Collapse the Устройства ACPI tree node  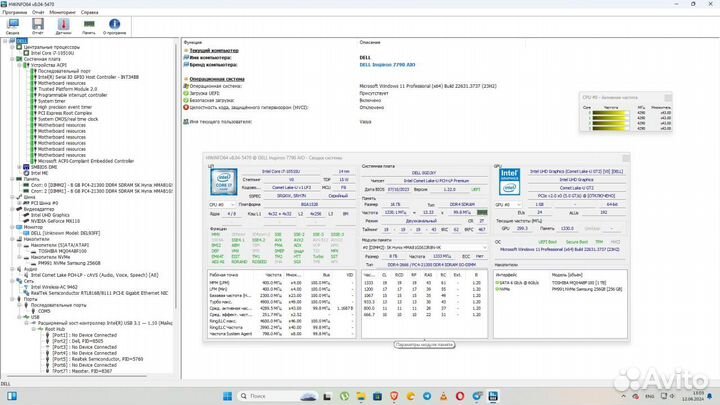pos(18,65)
